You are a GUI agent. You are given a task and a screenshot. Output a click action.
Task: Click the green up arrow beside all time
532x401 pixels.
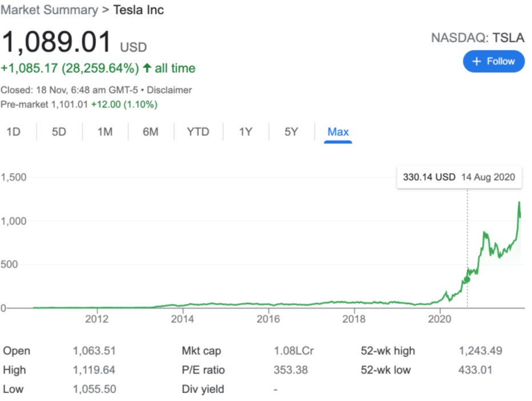point(147,68)
